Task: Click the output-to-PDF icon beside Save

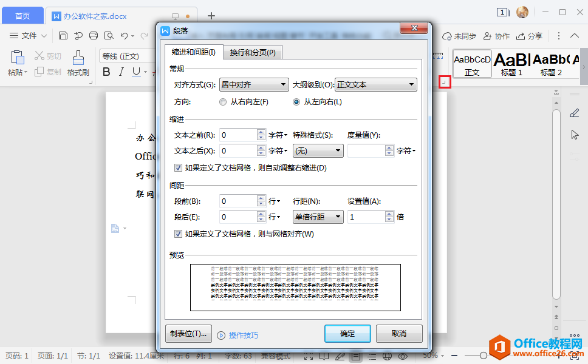Action: (78, 36)
